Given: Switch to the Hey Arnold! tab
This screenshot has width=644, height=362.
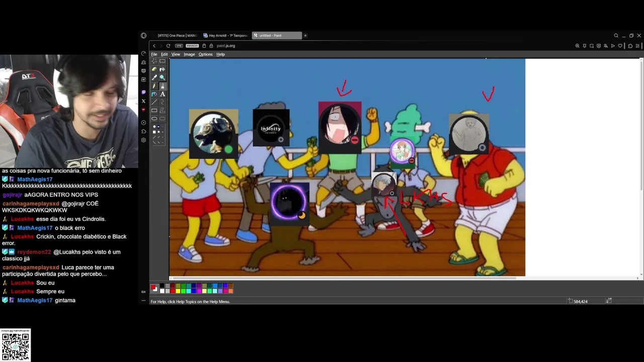Looking at the screenshot, I should 225,36.
